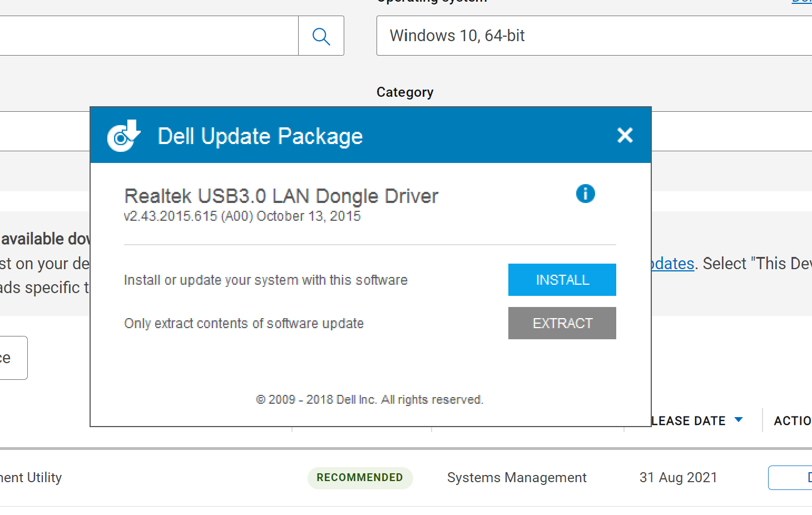Click the Realtek USB3.0 LAN Dongle Driver title

(281, 196)
